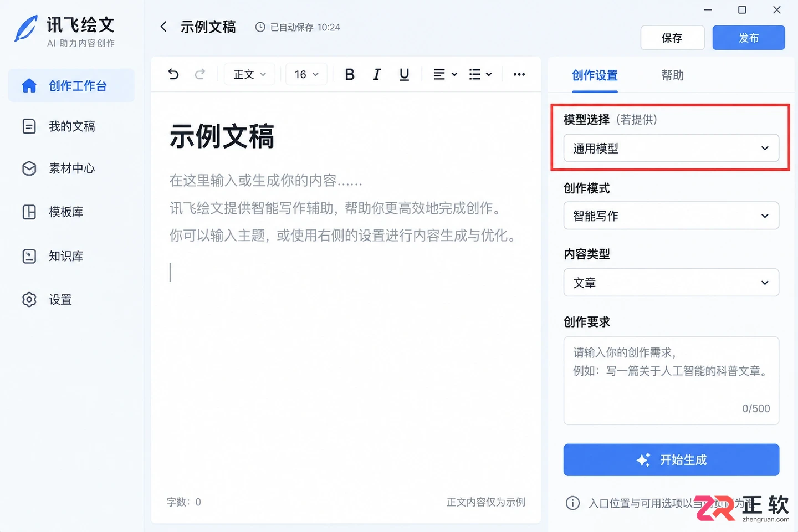The width and height of the screenshot is (798, 532).
Task: Click the redo arrow icon
Action: pyautogui.click(x=200, y=74)
